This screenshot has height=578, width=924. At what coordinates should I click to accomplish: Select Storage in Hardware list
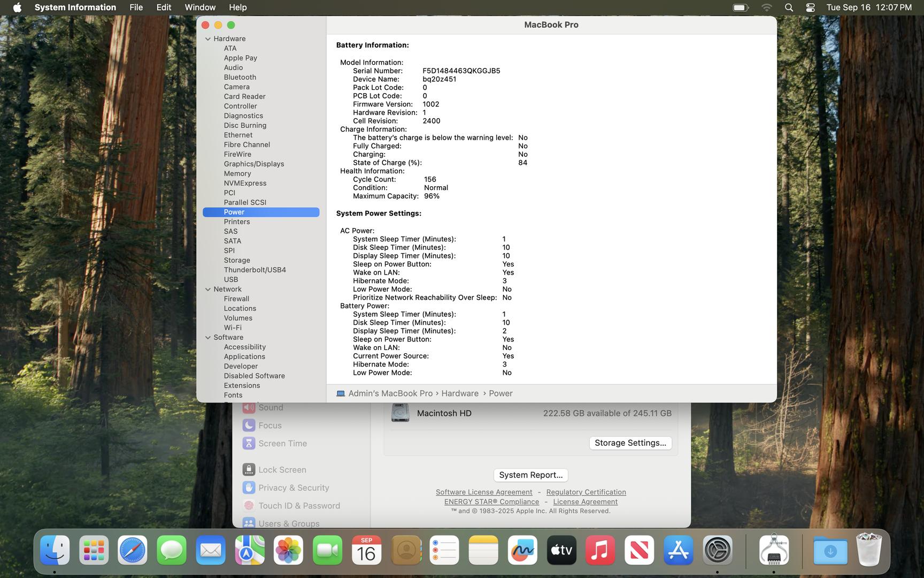pyautogui.click(x=237, y=260)
